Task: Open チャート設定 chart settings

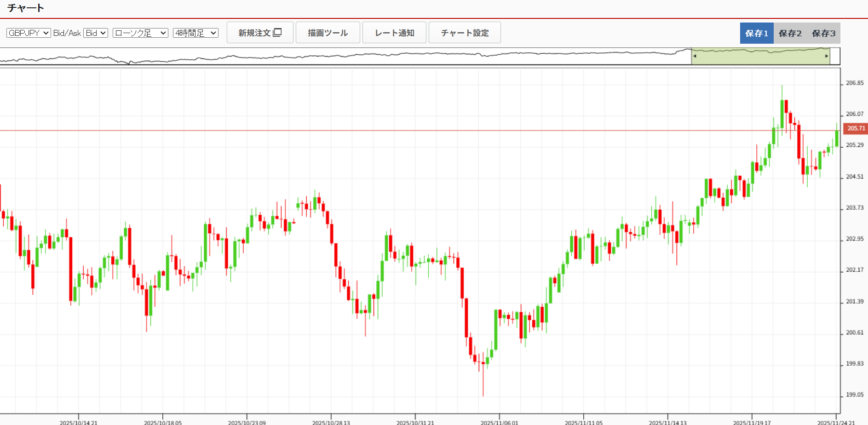Action: [x=465, y=33]
